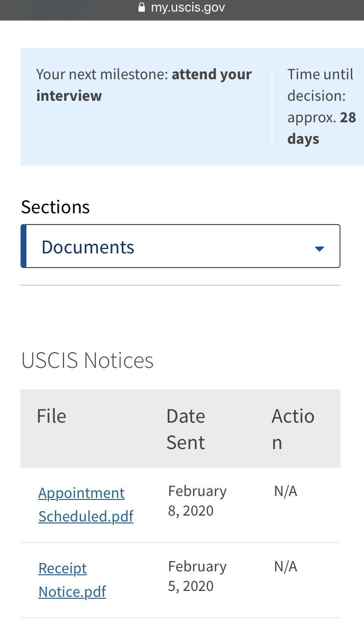This screenshot has height=633, width=364.
Task: Click the caret arrow in Sections dropdown
Action: click(319, 249)
